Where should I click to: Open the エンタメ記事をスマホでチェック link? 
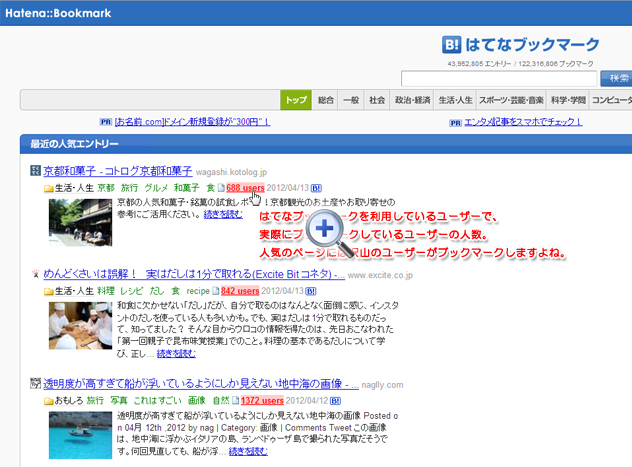click(x=523, y=122)
